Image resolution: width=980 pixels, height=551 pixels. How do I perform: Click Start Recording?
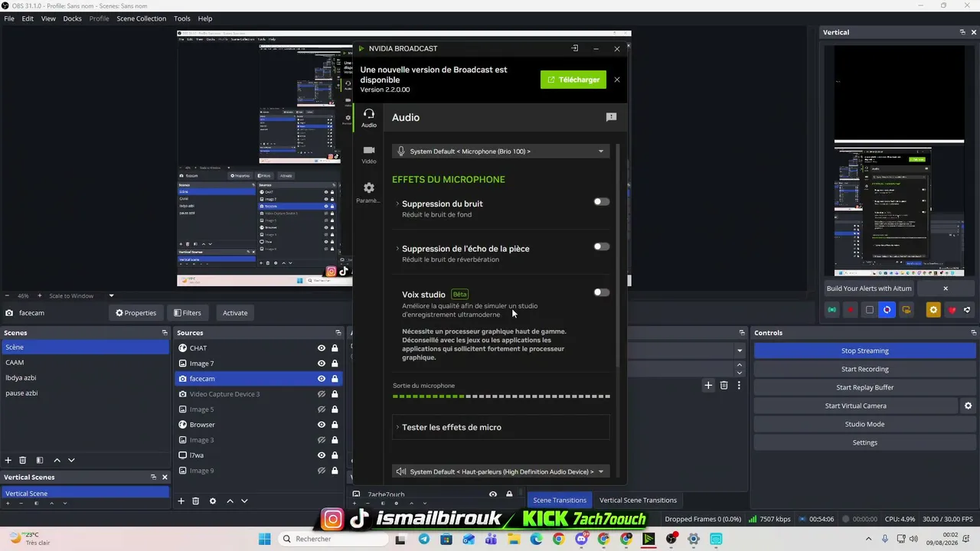point(865,369)
